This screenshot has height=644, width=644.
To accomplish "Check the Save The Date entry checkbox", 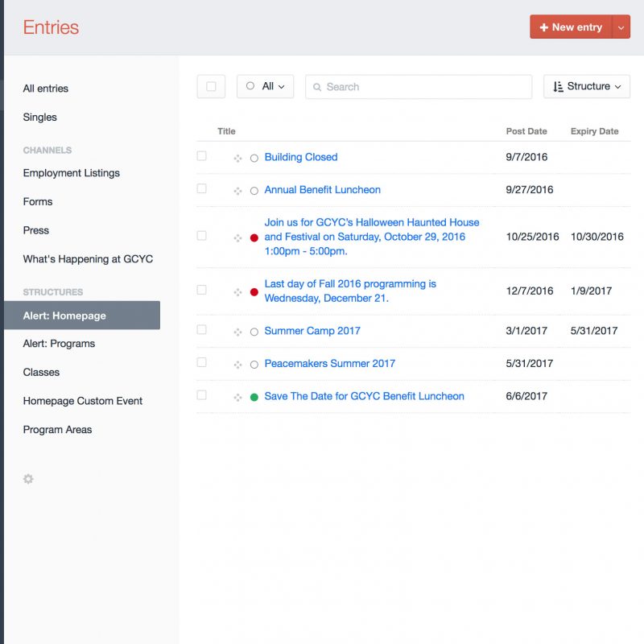I will [202, 395].
